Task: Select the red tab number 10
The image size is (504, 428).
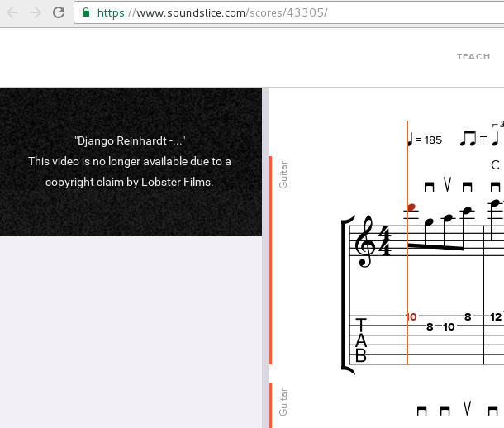Action: [411, 317]
